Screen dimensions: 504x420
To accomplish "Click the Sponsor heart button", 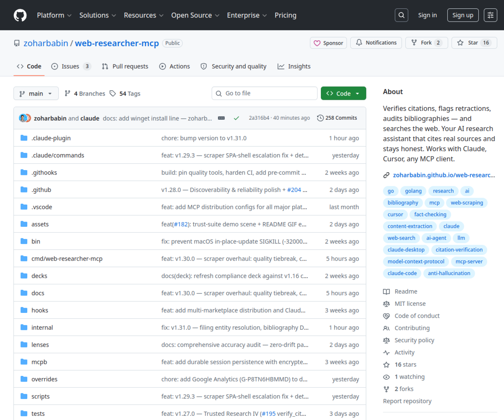I will coord(328,43).
